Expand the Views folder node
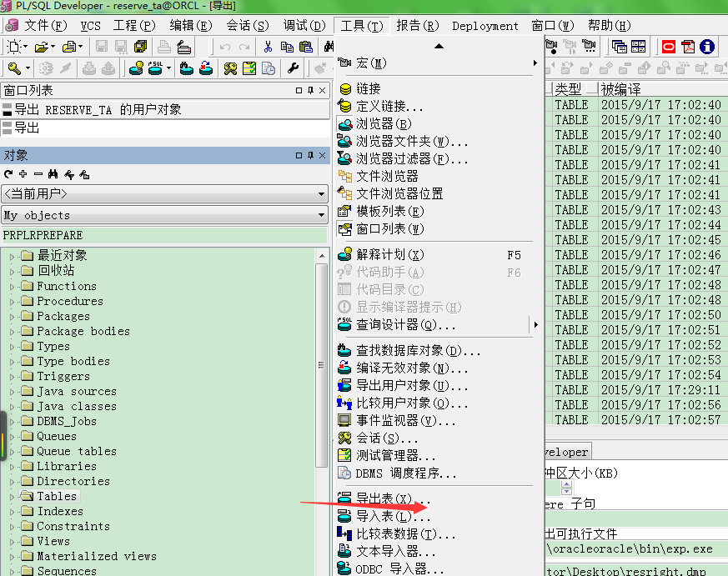Viewport: 728px width, 576px height. (x=12, y=542)
